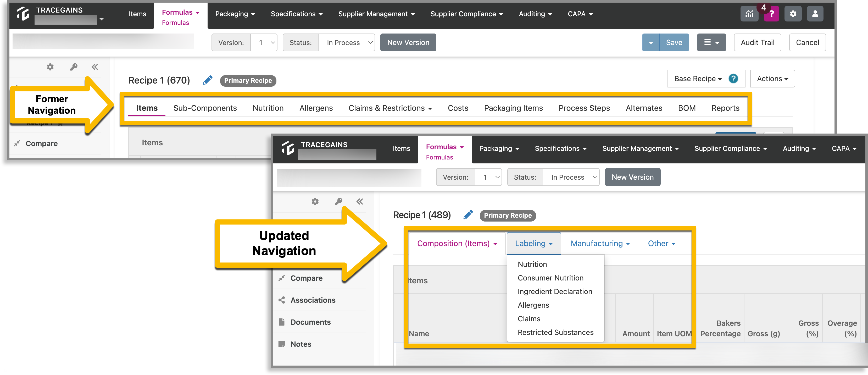Screen dimensions: 868x375
Task: Select Claims from Labeling menu
Action: (529, 318)
